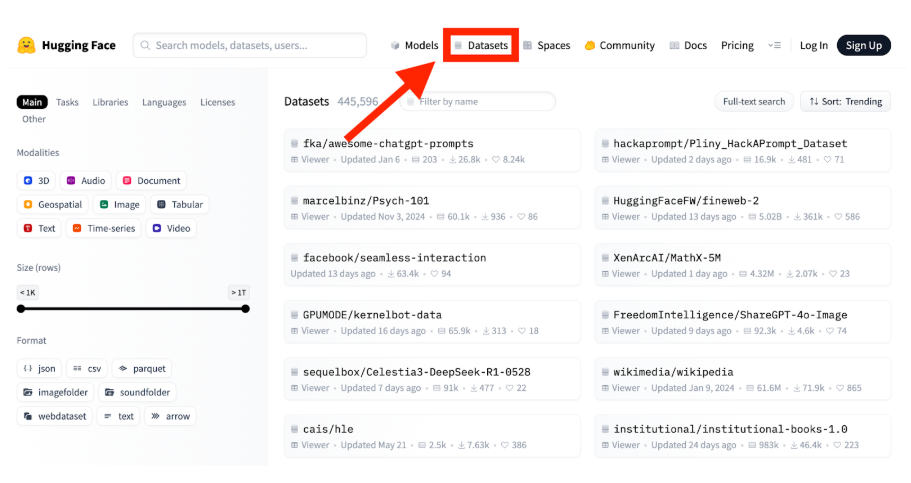The width and height of the screenshot is (911, 483).
Task: Click the Hugging Face logo icon
Action: pyautogui.click(x=27, y=46)
